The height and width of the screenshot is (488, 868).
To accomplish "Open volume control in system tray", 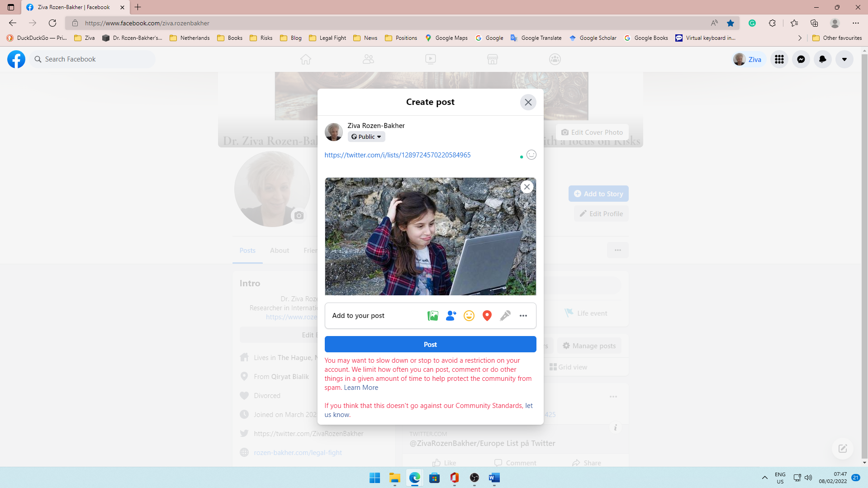I will pos(808,478).
